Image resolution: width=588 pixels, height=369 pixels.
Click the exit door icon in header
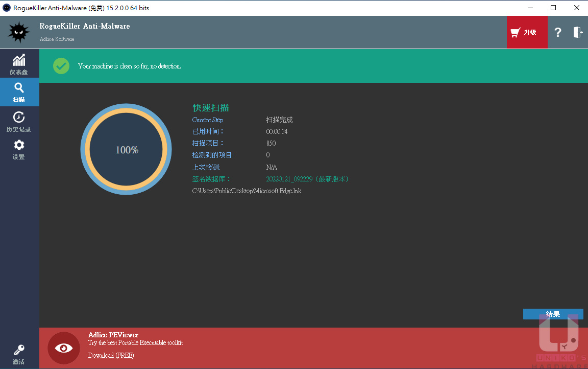coord(577,32)
